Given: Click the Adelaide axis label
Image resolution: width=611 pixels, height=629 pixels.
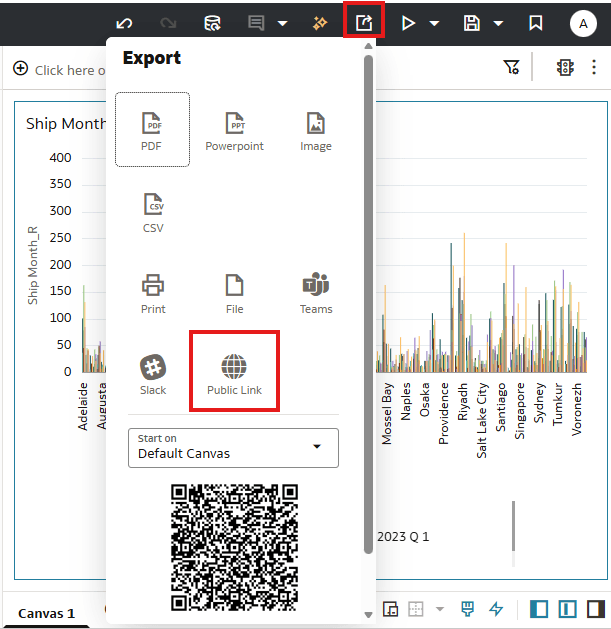Looking at the screenshot, I should click(x=83, y=406).
